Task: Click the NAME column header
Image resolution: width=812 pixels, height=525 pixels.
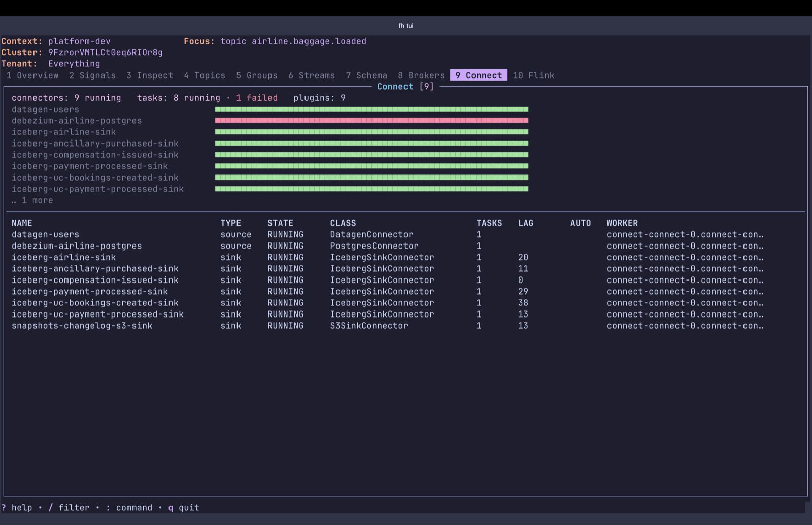Action: pos(22,223)
